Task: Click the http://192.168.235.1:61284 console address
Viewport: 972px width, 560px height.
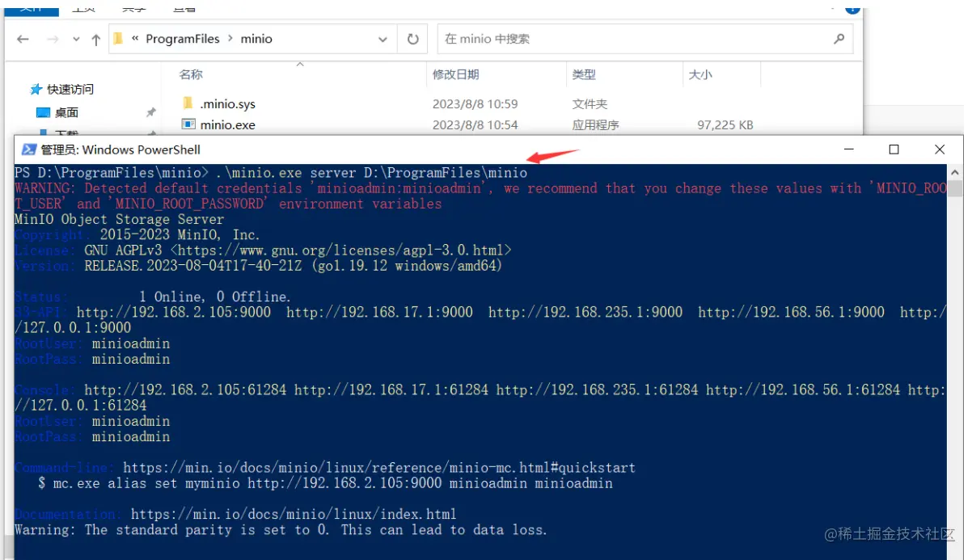Action: click(x=598, y=390)
